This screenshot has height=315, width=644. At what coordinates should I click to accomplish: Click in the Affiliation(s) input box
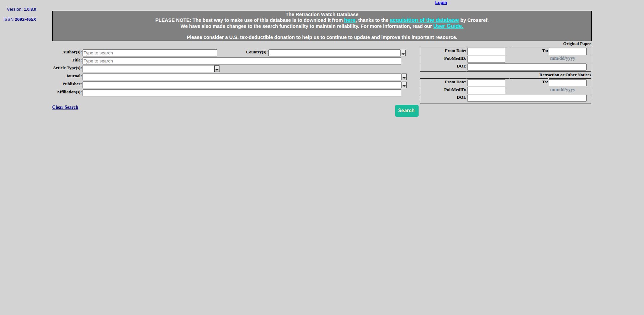coord(242,93)
